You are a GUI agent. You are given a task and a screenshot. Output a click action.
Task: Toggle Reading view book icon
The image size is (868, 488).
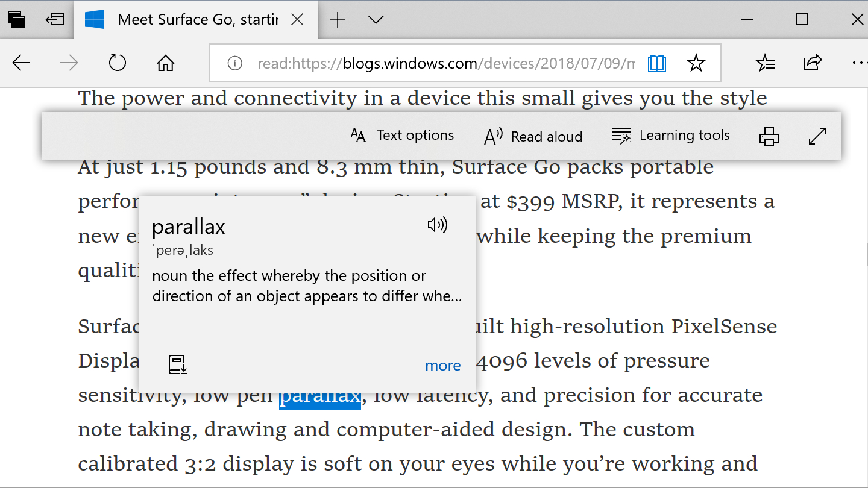(657, 63)
